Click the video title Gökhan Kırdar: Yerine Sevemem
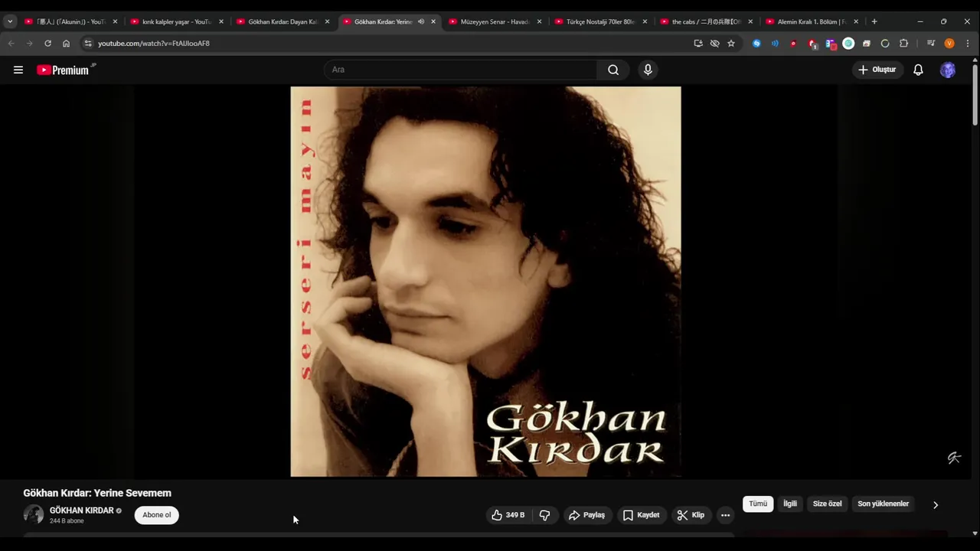This screenshot has height=551, width=980. [x=97, y=493]
